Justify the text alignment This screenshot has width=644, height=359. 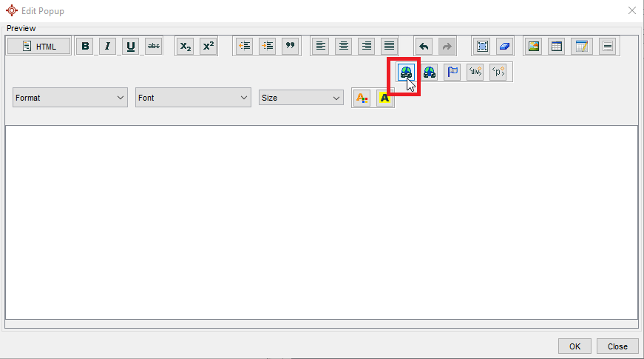(x=389, y=46)
